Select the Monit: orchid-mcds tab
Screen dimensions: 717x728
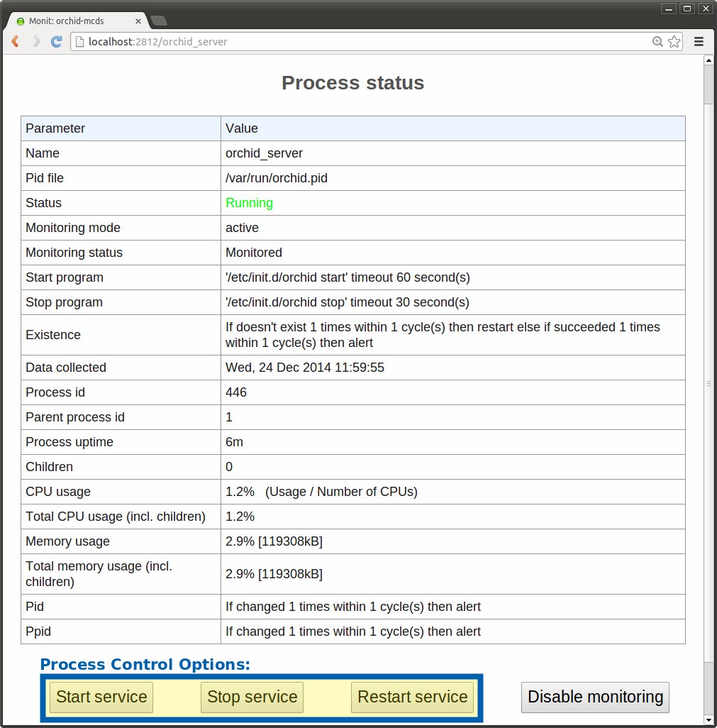77,21
